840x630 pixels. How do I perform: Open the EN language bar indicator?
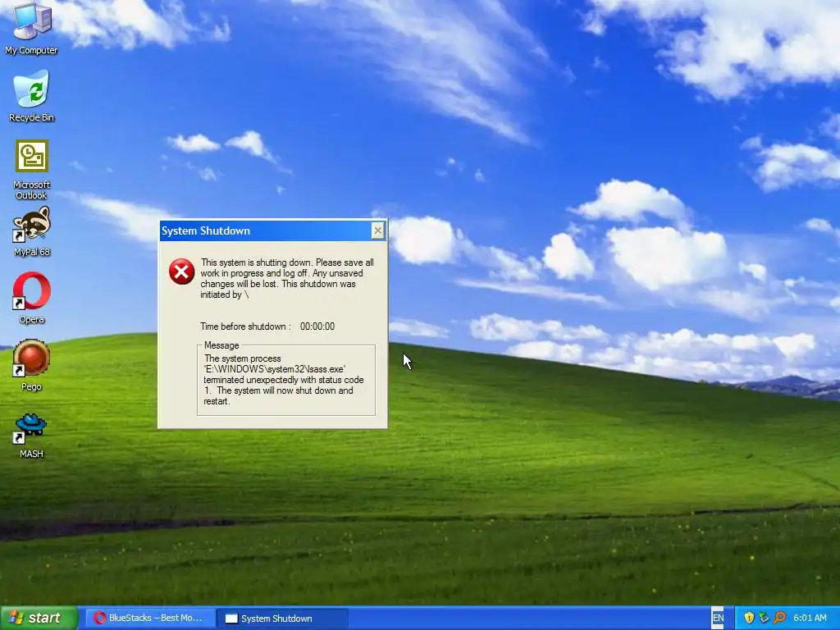[718, 619]
